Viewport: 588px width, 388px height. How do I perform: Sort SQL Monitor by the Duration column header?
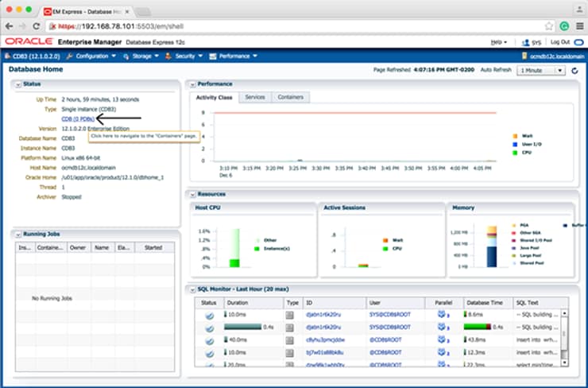click(x=253, y=303)
